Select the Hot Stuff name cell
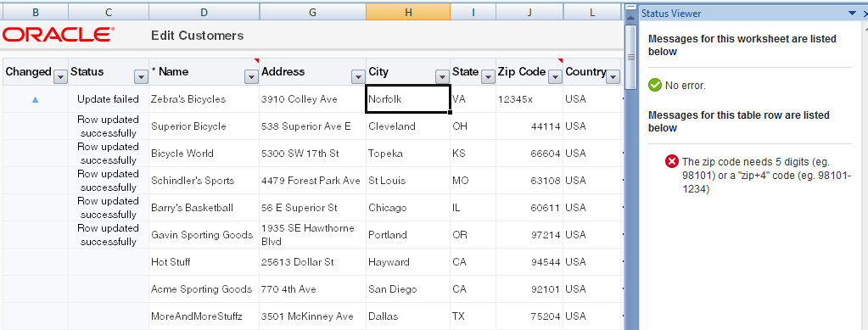This screenshot has height=330, width=868. click(x=204, y=262)
